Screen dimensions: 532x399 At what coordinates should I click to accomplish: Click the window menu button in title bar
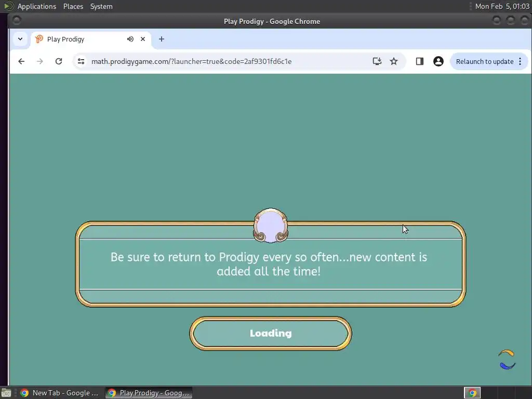(x=17, y=21)
